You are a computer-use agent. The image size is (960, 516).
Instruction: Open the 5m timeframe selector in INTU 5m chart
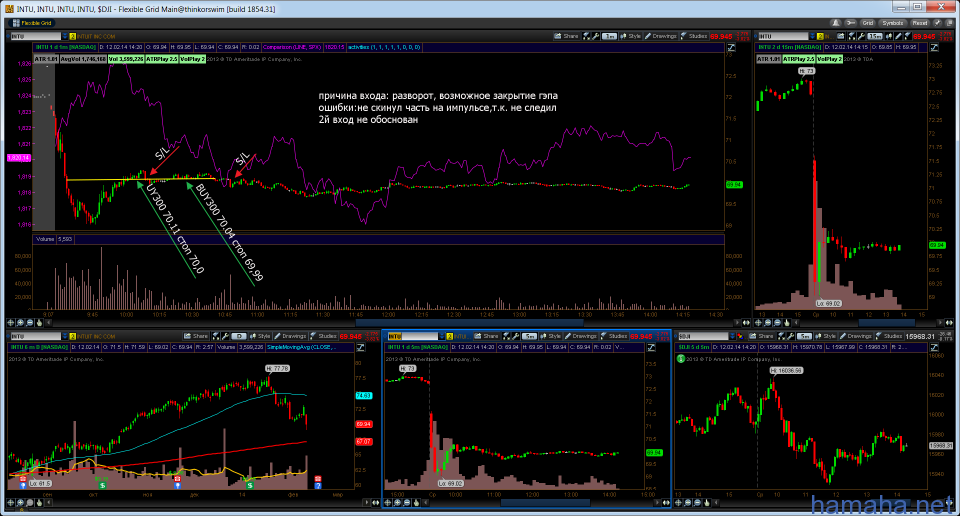tap(530, 336)
